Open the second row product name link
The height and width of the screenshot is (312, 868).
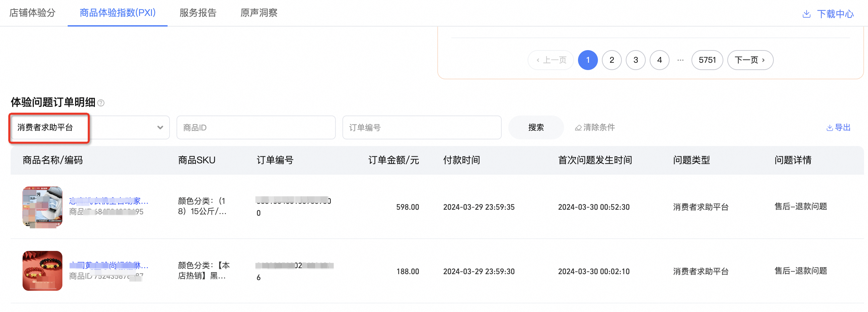(x=109, y=266)
